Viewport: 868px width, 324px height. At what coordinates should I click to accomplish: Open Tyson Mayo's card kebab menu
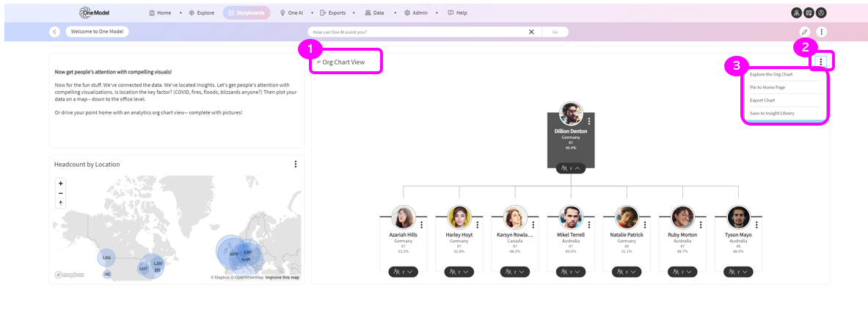(x=756, y=225)
